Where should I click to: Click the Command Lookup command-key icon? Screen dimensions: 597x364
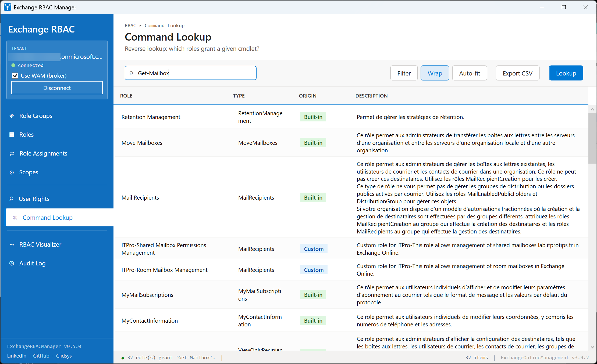[15, 218]
